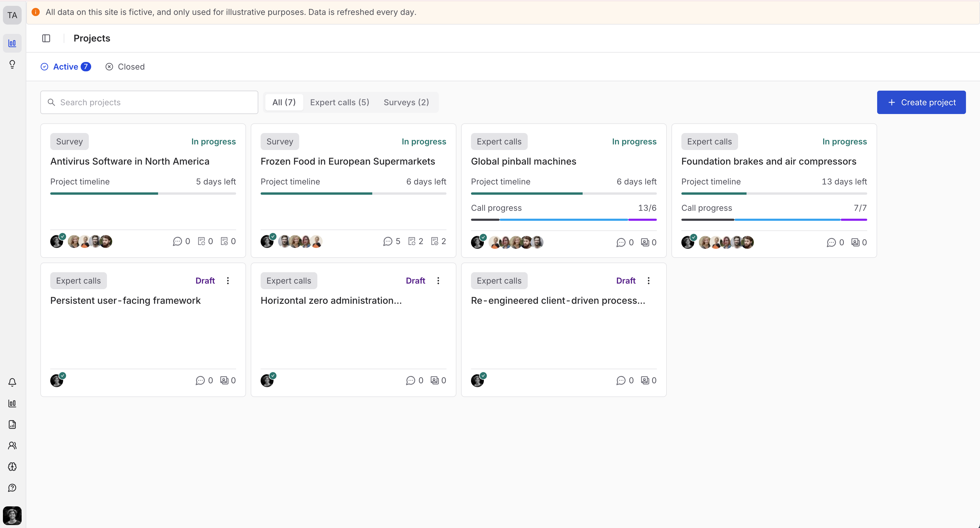
Task: Filter by Surveys (2)
Action: [x=406, y=102]
